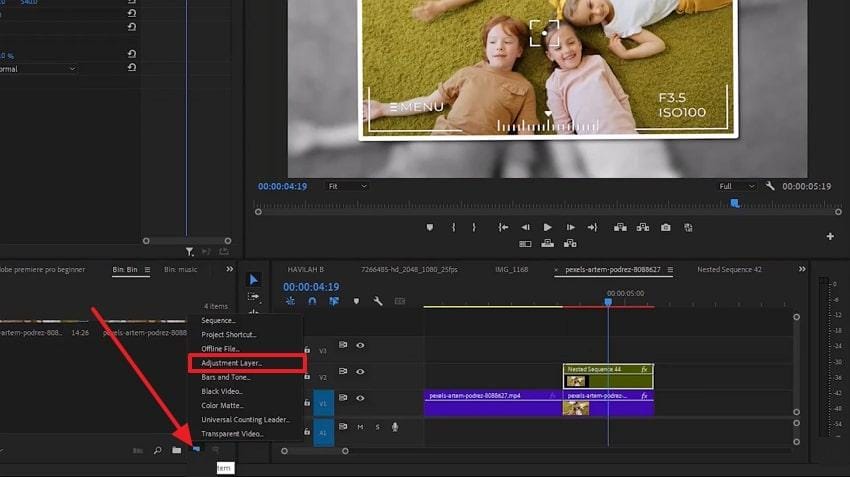
Task: Open Comparison View button
Action: (x=688, y=228)
